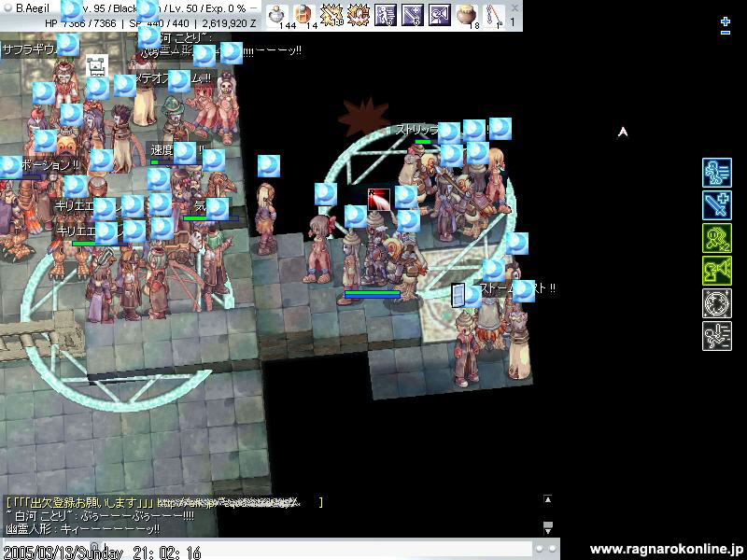Image resolution: width=747 pixels, height=560 pixels.
Task: Click the second round chat option button
Action: [x=552, y=549]
